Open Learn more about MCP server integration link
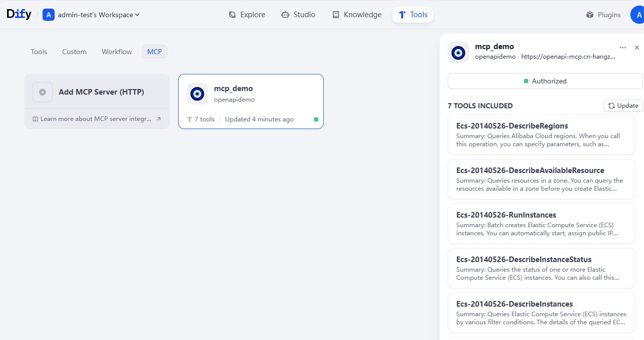Viewport: 644px width, 340px height. (x=96, y=119)
